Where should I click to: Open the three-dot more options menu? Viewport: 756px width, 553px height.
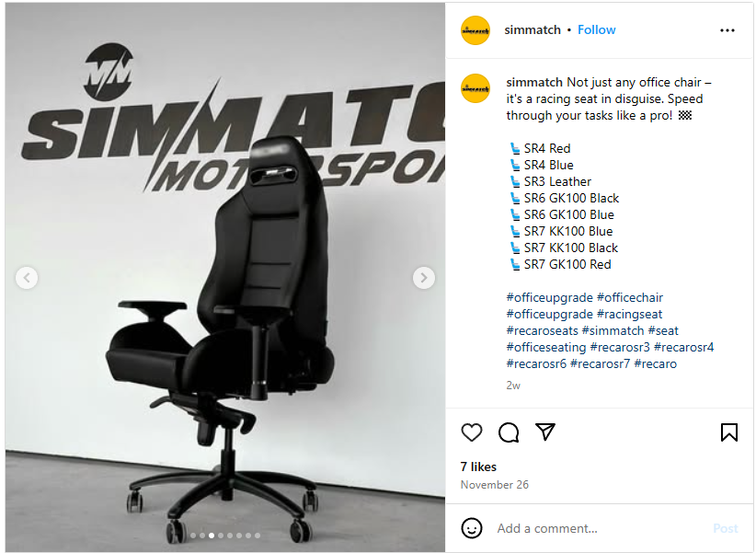(727, 30)
